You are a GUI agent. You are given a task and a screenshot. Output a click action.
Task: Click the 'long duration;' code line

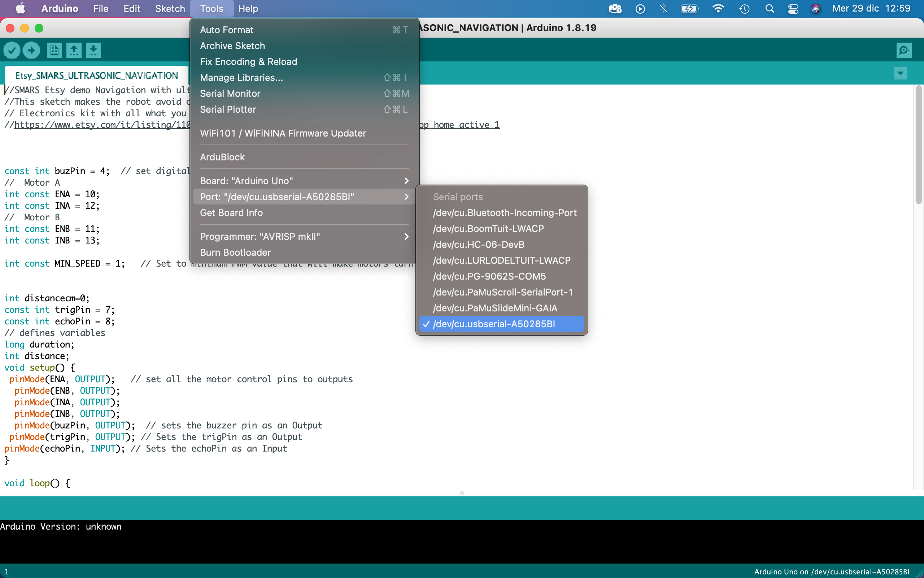click(x=39, y=344)
